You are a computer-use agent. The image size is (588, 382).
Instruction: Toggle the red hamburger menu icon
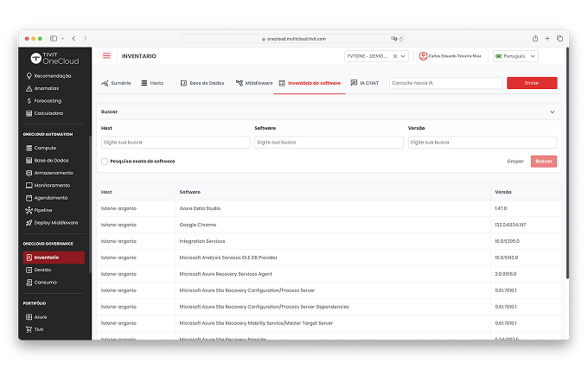pos(107,56)
